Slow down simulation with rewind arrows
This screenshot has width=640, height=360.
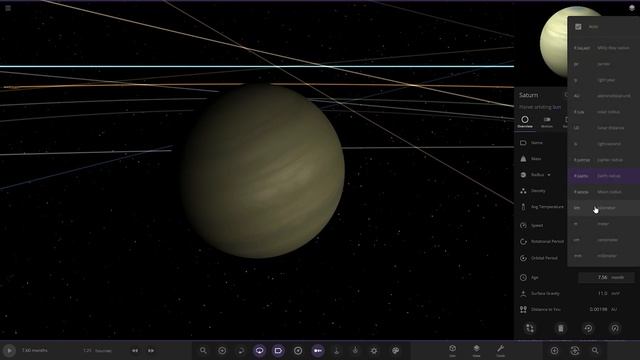(135, 351)
